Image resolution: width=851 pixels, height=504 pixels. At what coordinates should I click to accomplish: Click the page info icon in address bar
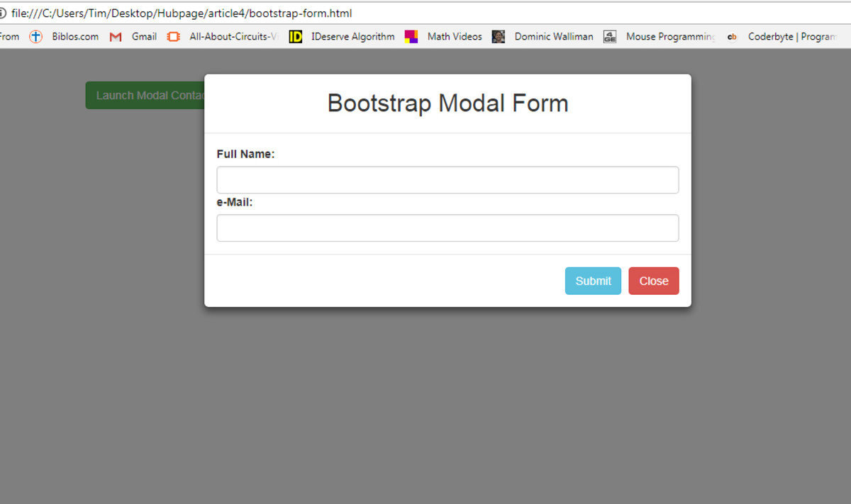pyautogui.click(x=6, y=13)
